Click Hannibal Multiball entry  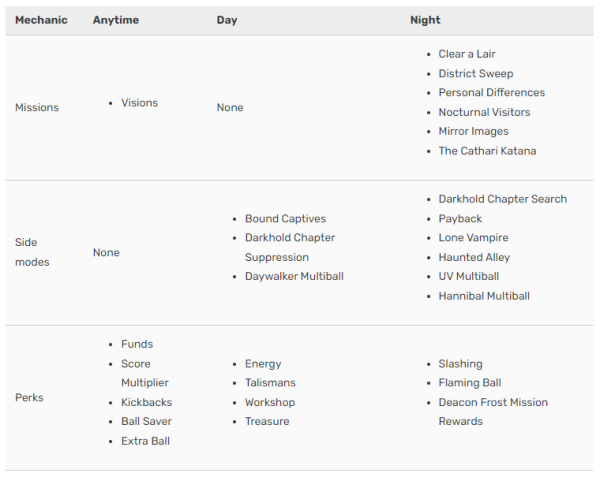(x=484, y=296)
